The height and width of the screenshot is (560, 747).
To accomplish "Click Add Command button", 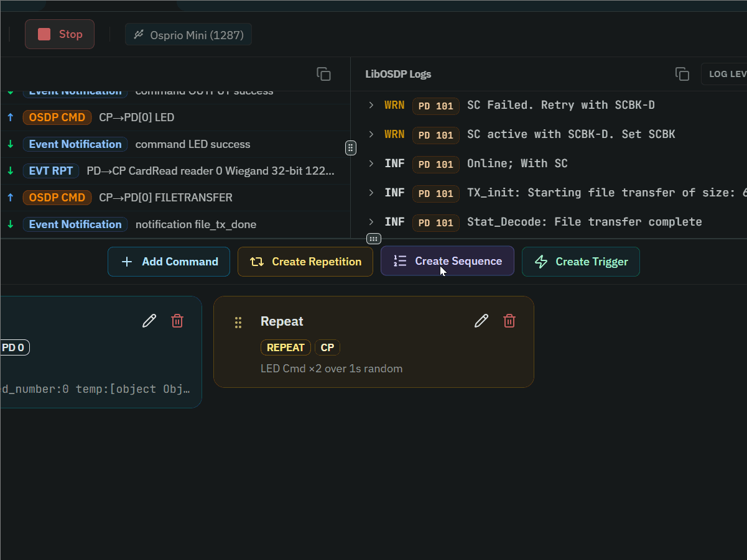I will tap(169, 262).
